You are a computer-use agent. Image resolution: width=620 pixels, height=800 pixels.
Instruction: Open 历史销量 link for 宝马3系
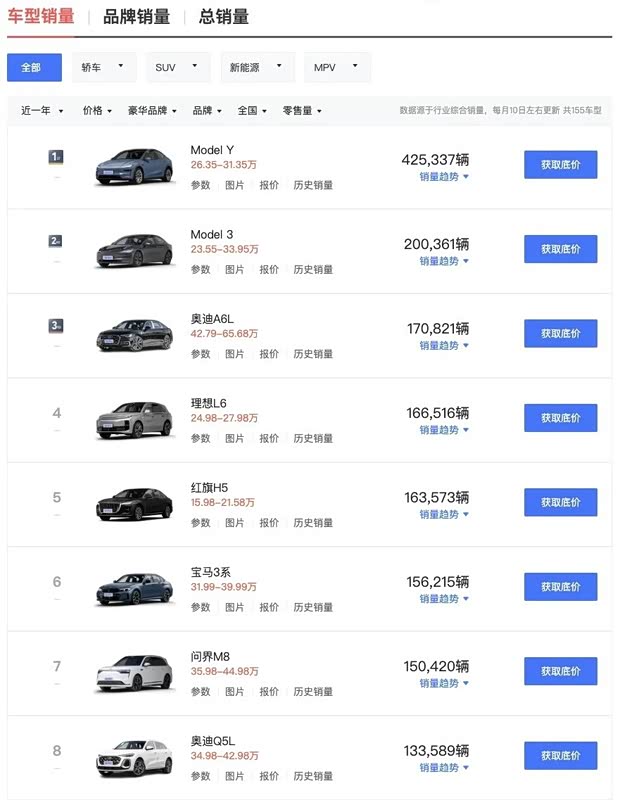[313, 607]
